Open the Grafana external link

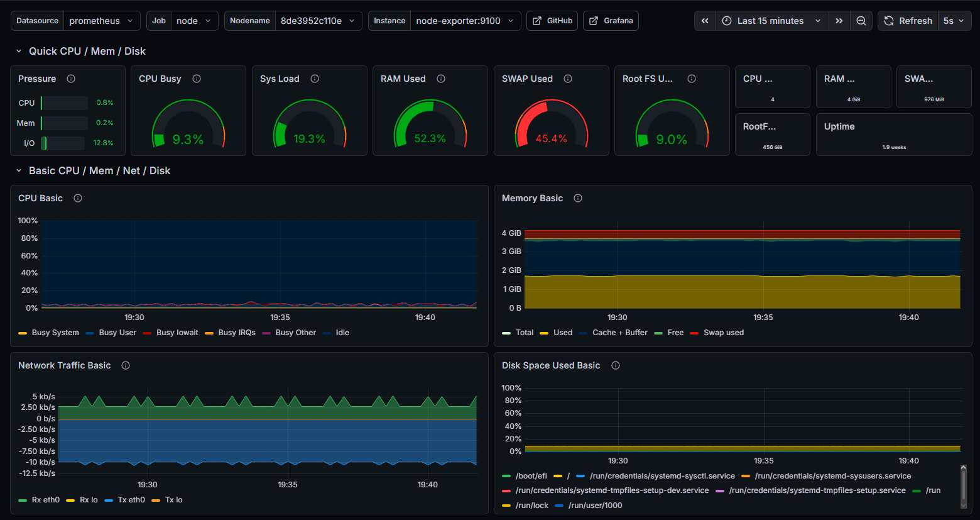(610, 20)
